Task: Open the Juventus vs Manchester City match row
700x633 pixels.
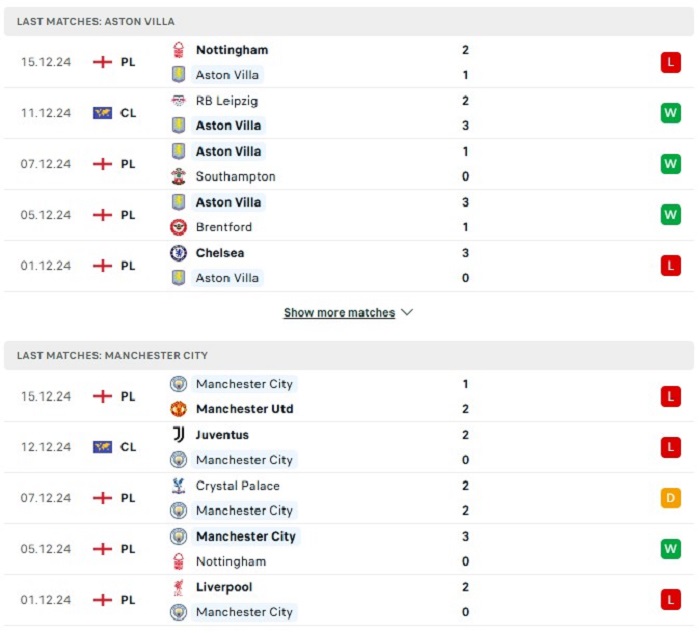Action: (349, 447)
